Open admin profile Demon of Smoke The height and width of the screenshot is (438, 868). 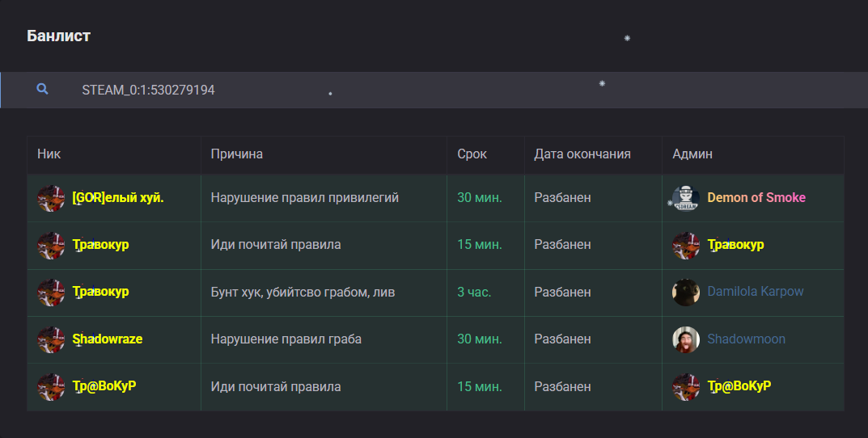[756, 197]
